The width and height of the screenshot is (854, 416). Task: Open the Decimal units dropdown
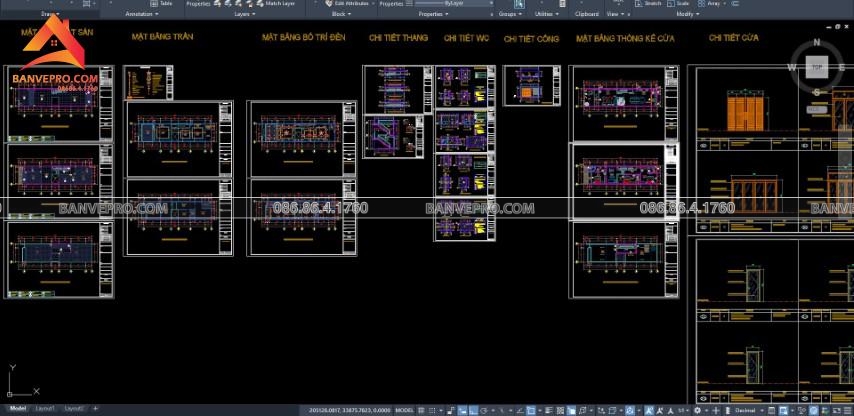coord(749,410)
